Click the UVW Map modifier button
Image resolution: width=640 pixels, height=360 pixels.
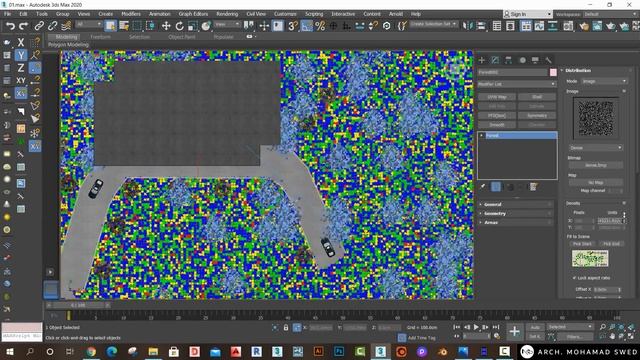[497, 97]
